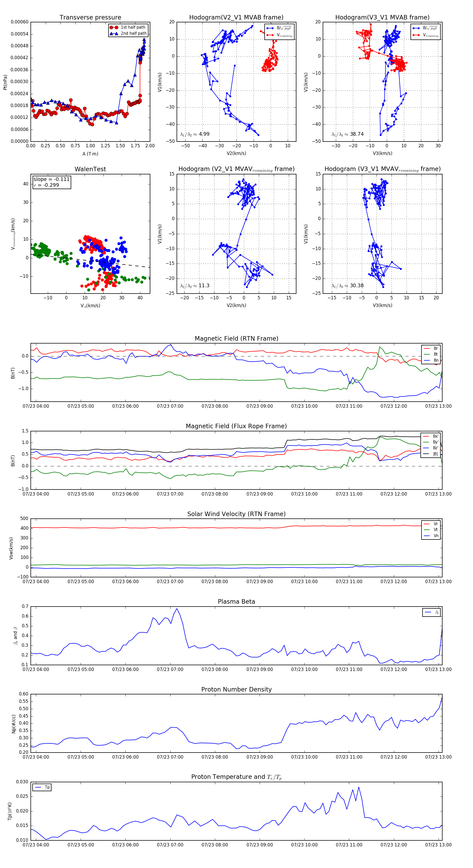The image size is (473, 868).
Task: Click the |B| legend entry
Action: (431, 454)
